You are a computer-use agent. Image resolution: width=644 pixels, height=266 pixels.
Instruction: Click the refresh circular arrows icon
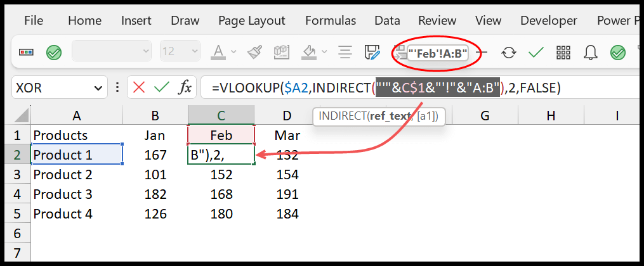[509, 53]
